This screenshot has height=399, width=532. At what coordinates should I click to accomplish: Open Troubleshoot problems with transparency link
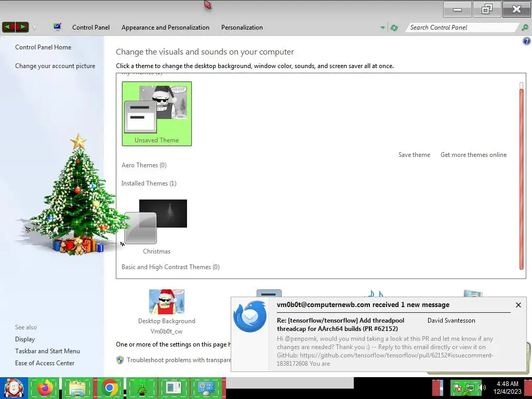179,360
